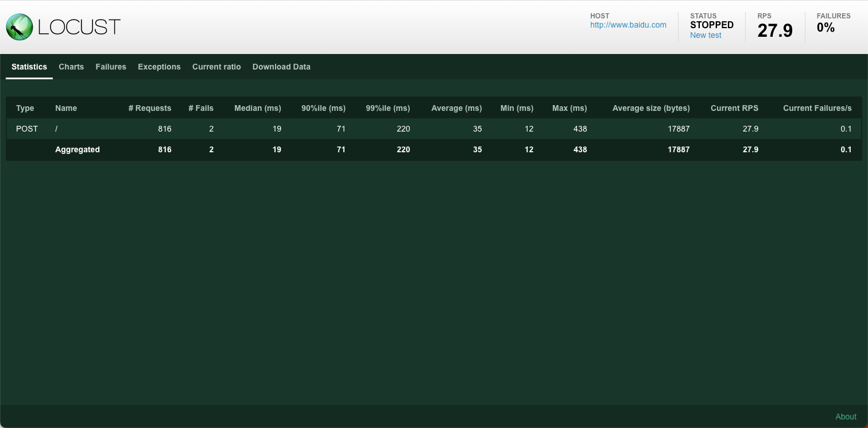Click the large RPS 27.9 header value
Screen dimensions: 868x428
(x=775, y=30)
